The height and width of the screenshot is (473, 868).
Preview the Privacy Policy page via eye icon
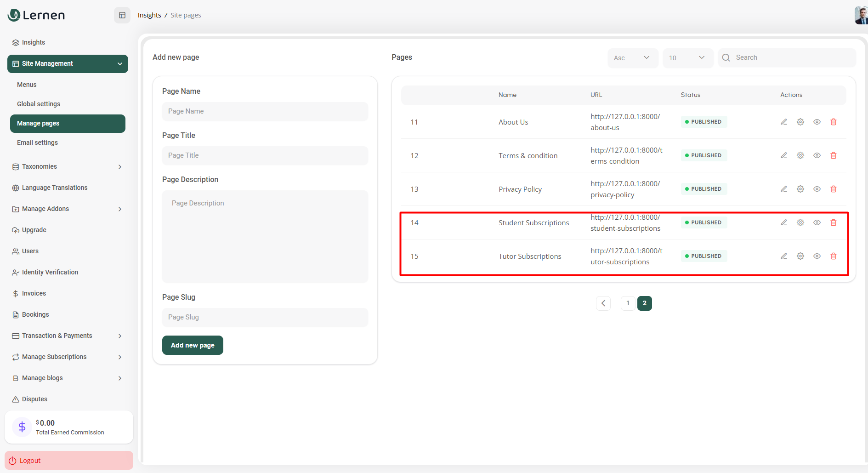817,189
